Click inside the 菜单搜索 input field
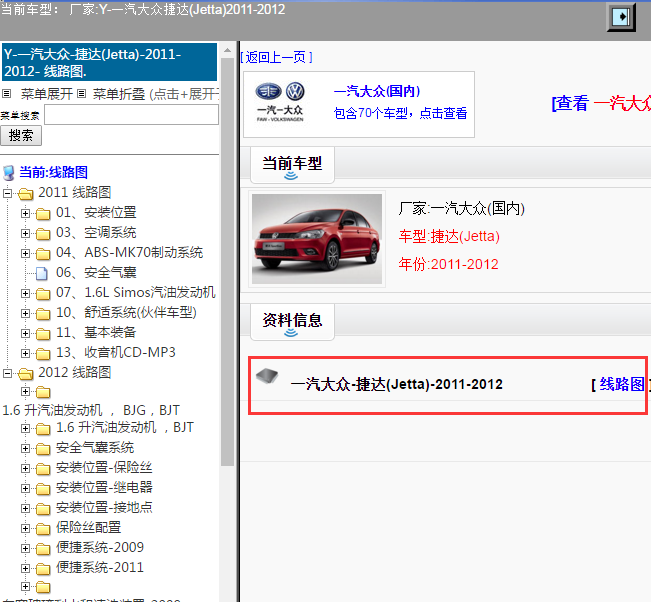The image size is (651, 602). click(x=131, y=115)
